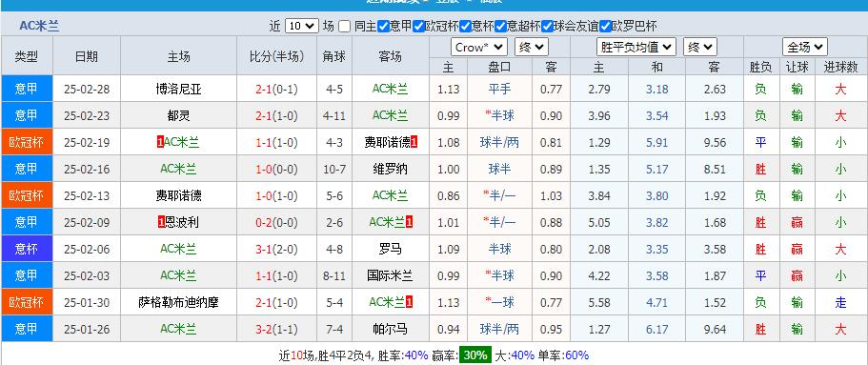
Task: Open the recent matches count dropdown showing 10
Action: pos(302,26)
